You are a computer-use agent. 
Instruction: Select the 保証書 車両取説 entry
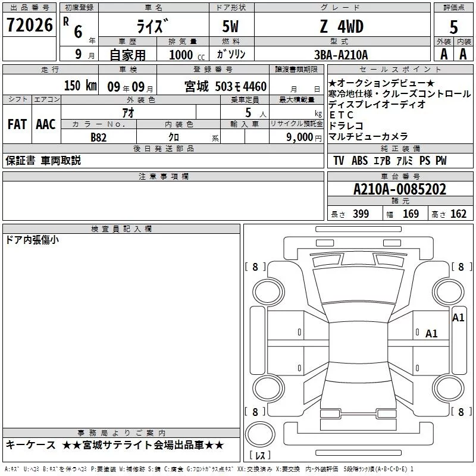(x=43, y=161)
